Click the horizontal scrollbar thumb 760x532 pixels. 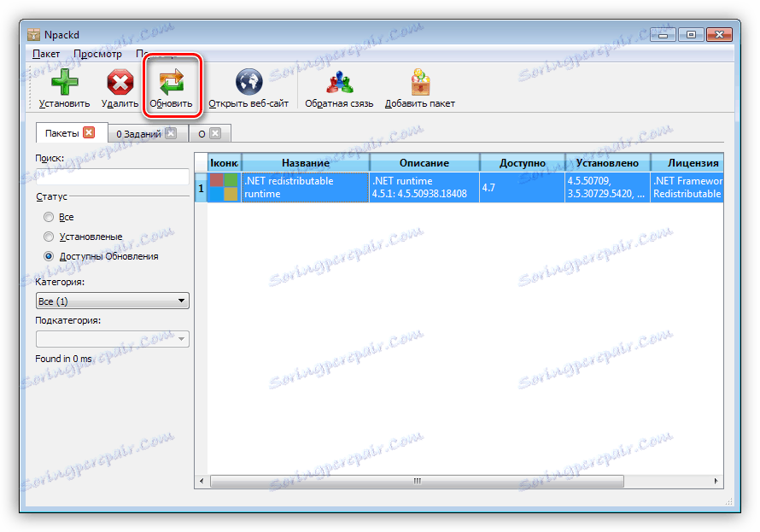(417, 481)
